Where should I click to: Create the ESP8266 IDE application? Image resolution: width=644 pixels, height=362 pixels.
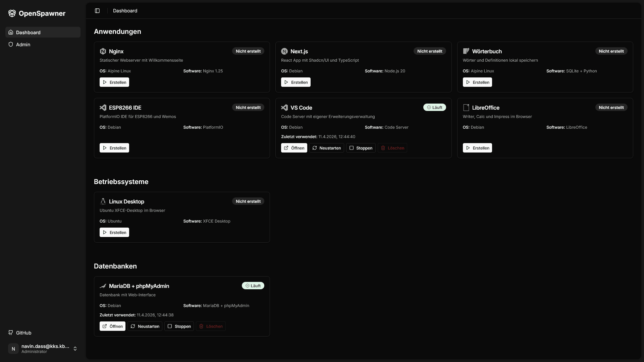click(x=114, y=148)
